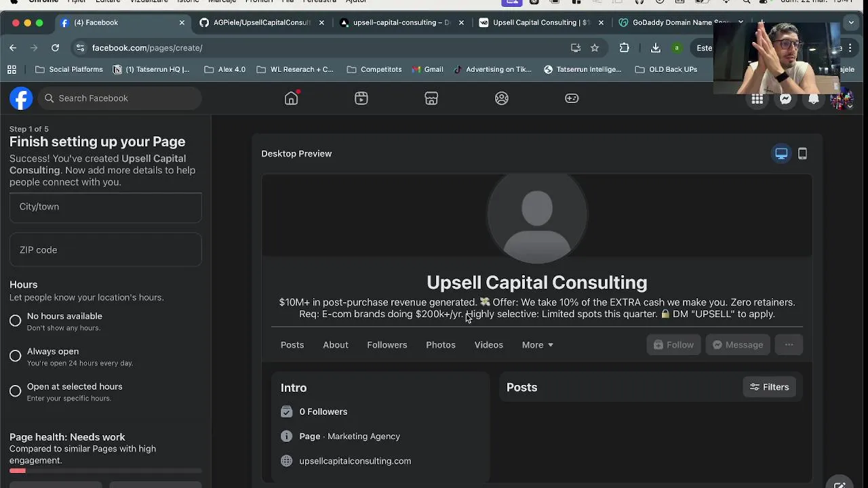This screenshot has width=868, height=488.
Task: Open the notifications bell icon
Action: tap(813, 99)
